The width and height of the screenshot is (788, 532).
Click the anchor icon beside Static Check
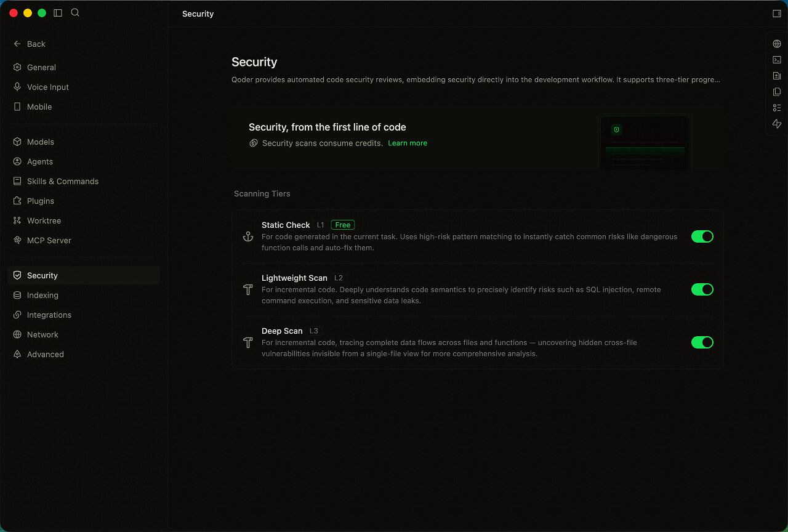pyautogui.click(x=248, y=236)
